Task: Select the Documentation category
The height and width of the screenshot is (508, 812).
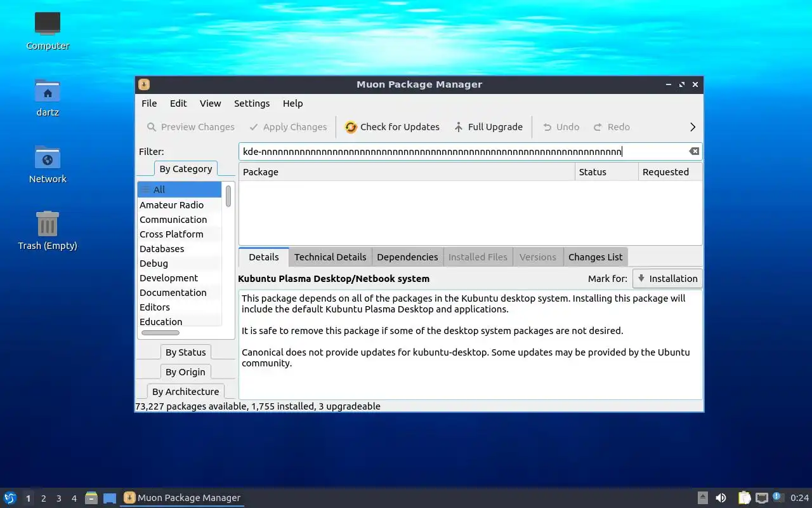Action: pyautogui.click(x=180, y=292)
